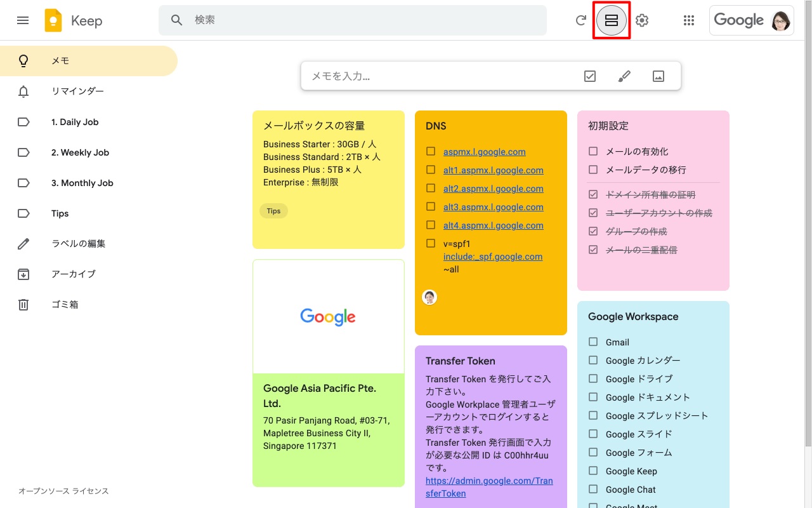Click the collaborator avatar on DNS note
Viewport: 812px width, 508px height.
429,297
